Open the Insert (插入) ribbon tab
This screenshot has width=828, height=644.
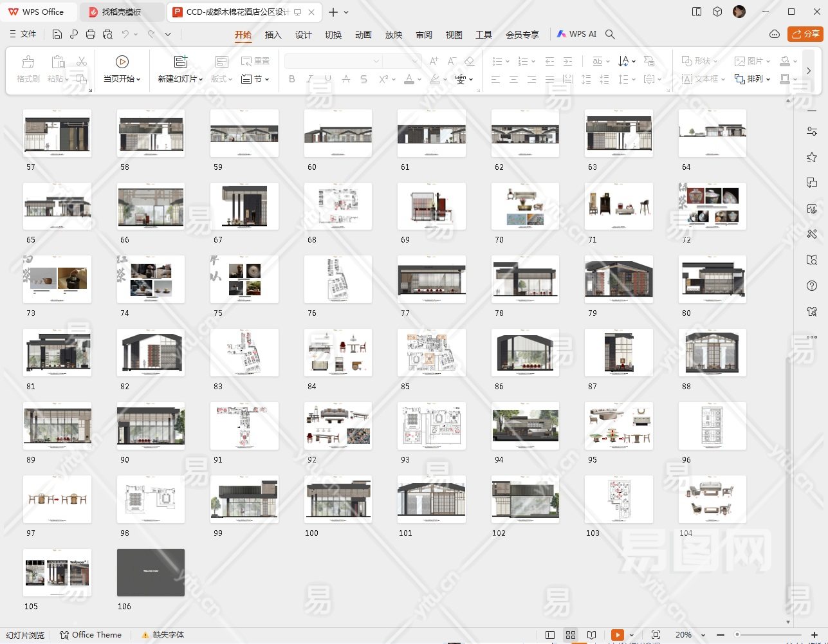(273, 35)
